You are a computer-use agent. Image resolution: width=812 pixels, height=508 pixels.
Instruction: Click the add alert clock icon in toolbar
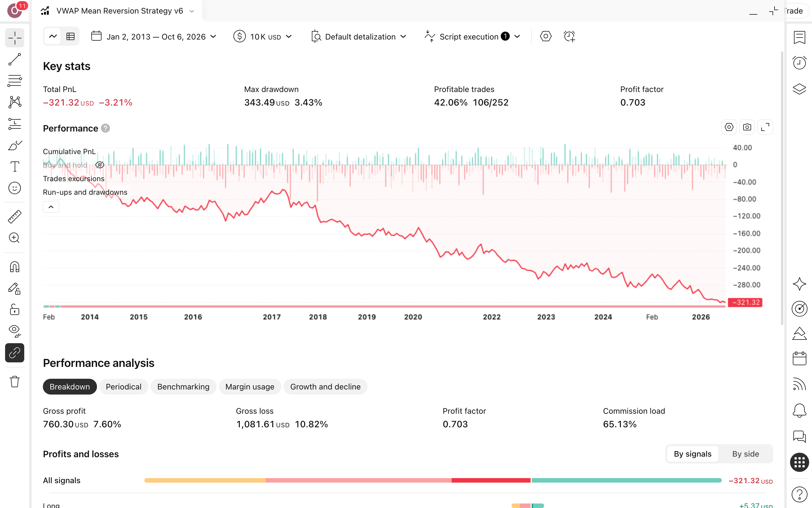(x=570, y=36)
